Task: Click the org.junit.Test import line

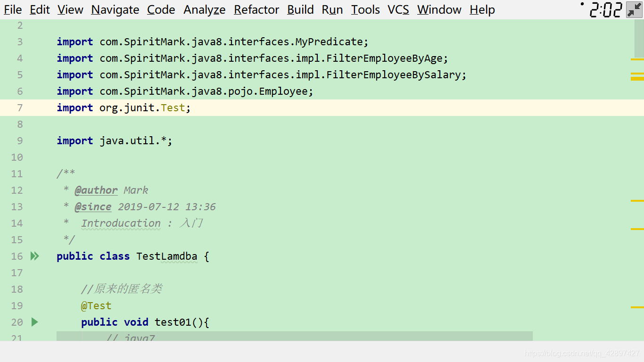Action: pyautogui.click(x=124, y=107)
